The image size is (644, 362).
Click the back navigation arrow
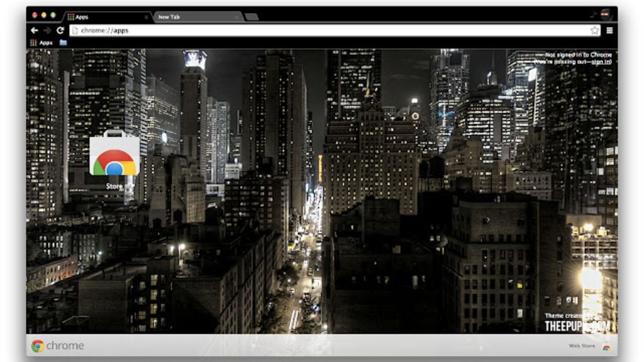[35, 30]
